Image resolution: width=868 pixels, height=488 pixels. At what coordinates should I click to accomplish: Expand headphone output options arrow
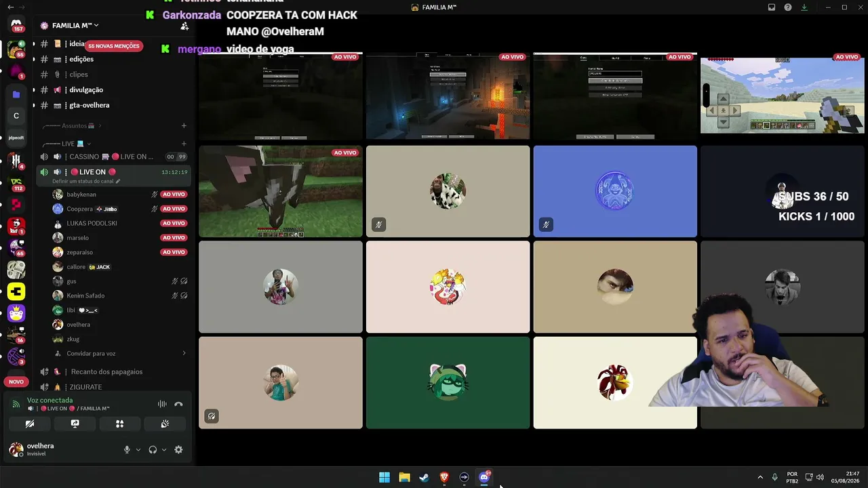164,449
